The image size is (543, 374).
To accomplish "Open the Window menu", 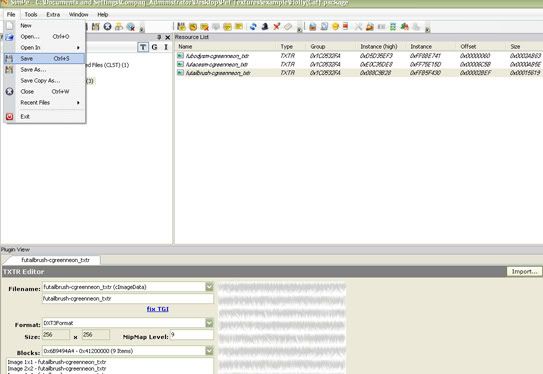I will click(79, 15).
